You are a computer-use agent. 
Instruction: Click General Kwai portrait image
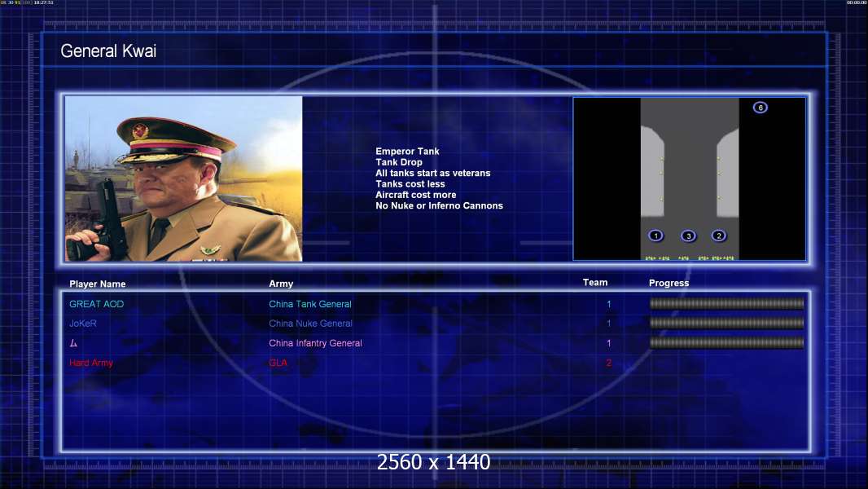tap(184, 178)
